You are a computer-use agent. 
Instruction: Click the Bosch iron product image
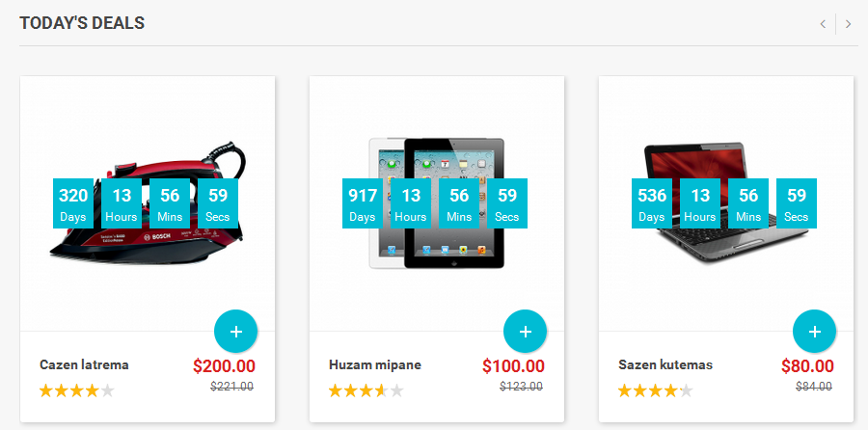[148, 203]
